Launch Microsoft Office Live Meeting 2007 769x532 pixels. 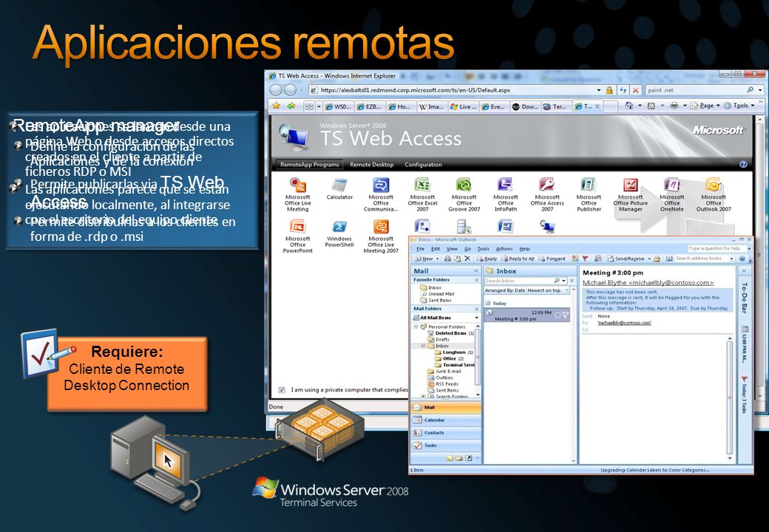[x=381, y=236]
